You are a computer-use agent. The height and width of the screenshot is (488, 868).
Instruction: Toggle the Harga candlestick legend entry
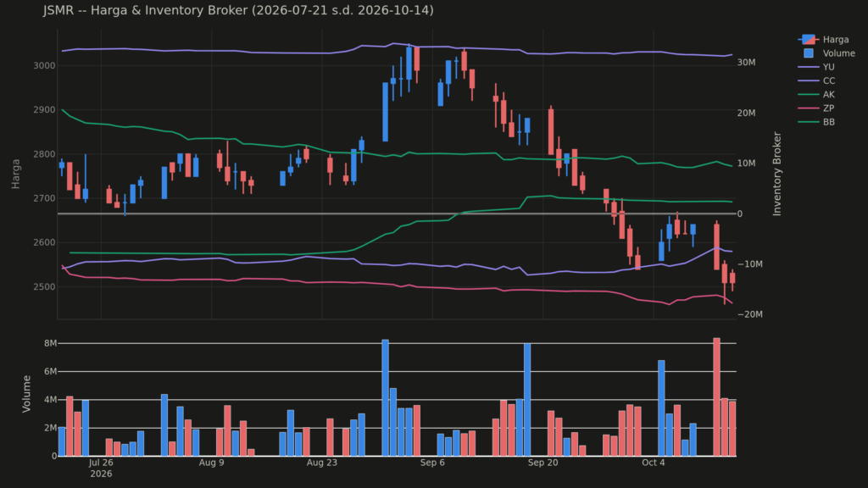point(823,39)
